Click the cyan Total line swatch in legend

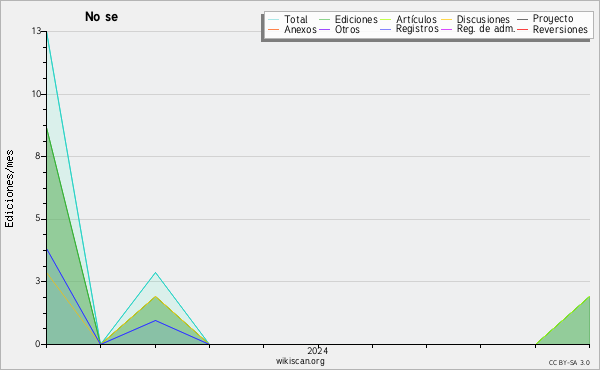274,20
